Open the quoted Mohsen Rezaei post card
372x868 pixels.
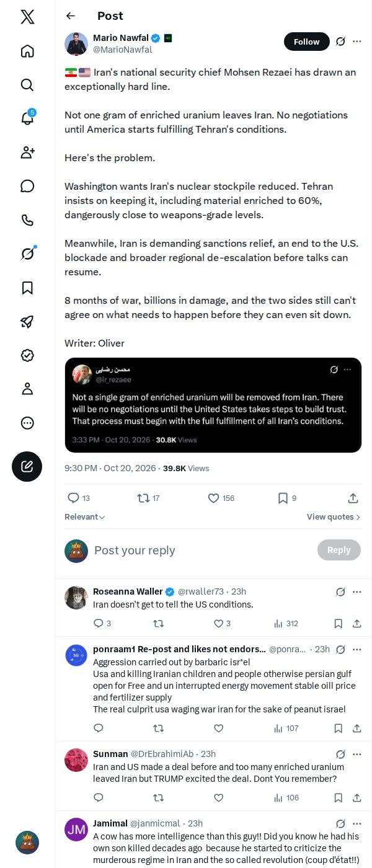coord(213,405)
